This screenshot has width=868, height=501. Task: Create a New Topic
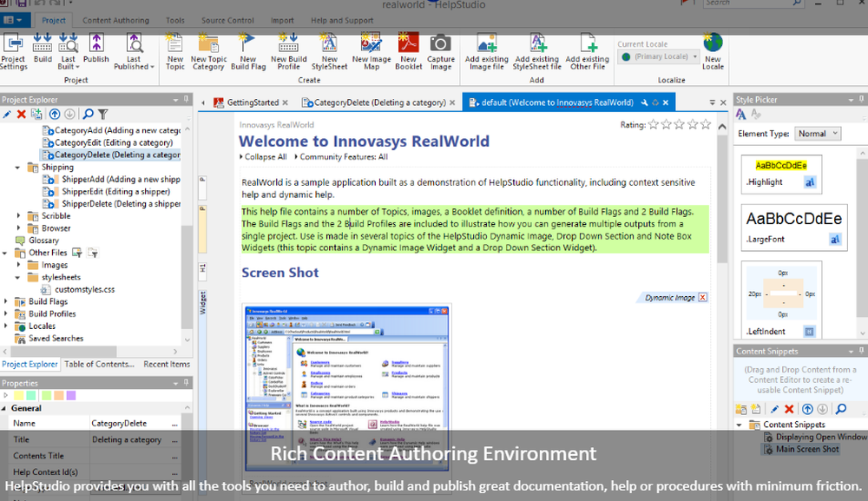pyautogui.click(x=175, y=51)
